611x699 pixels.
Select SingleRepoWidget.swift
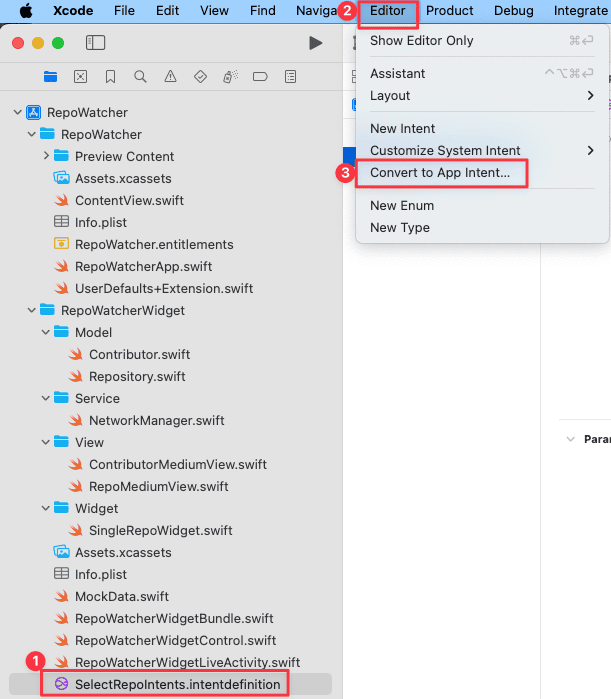click(x=161, y=530)
